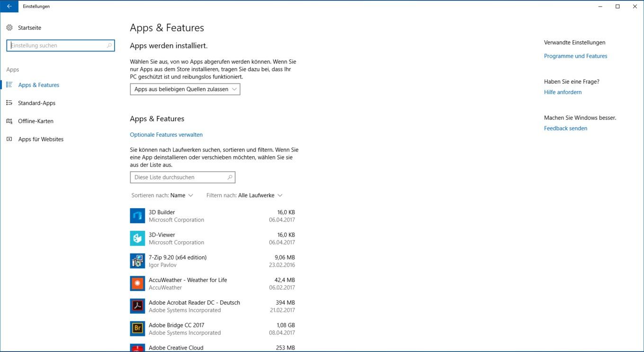
Task: Click the Apps für Websites icon
Action: click(9, 139)
